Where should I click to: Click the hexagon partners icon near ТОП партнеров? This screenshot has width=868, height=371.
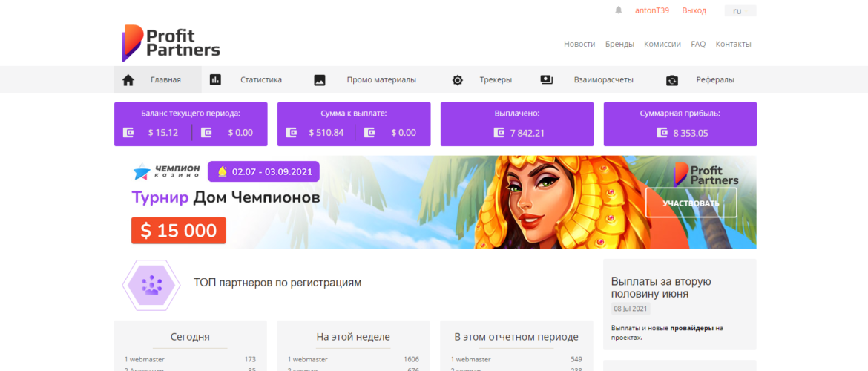[151, 285]
